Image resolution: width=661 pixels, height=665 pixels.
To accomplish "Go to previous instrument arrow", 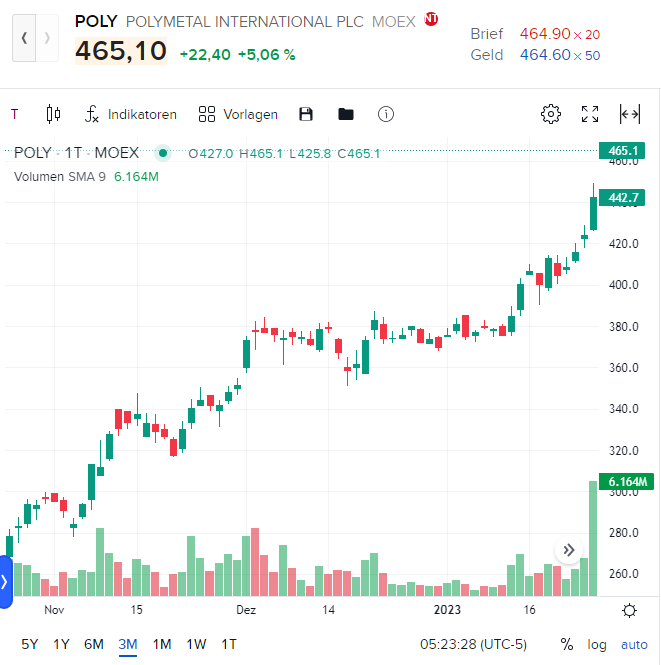I will 24,38.
